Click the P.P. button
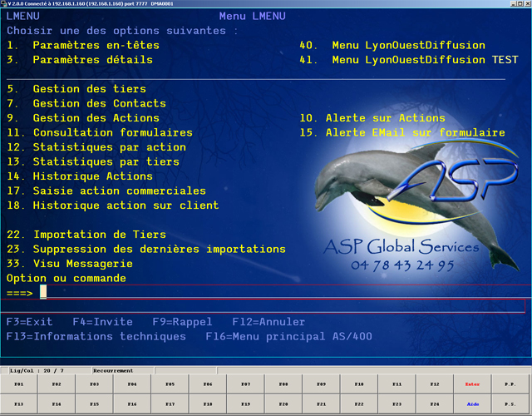This screenshot has height=416, width=532. (x=510, y=384)
